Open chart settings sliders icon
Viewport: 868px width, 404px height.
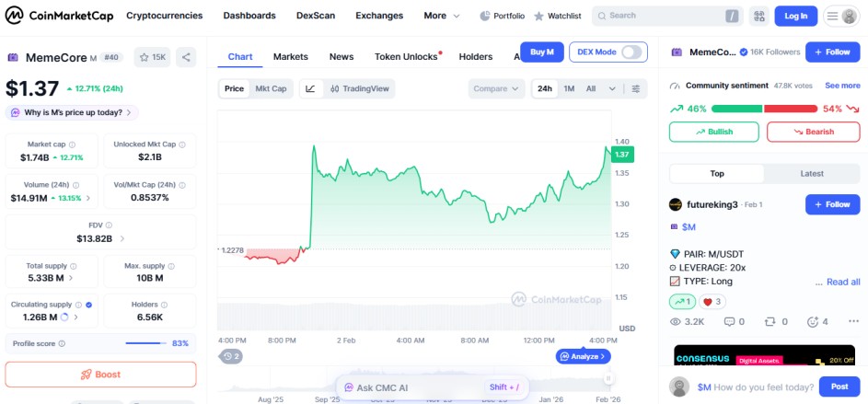point(636,88)
